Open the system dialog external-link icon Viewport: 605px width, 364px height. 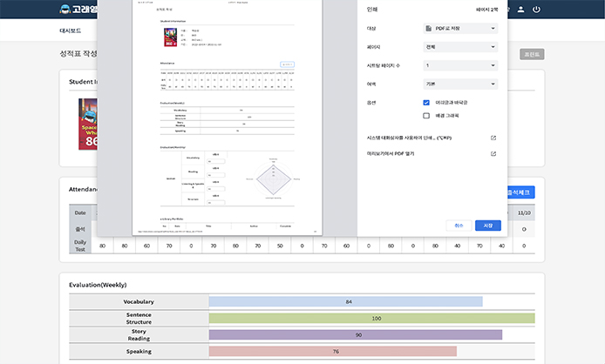493,138
